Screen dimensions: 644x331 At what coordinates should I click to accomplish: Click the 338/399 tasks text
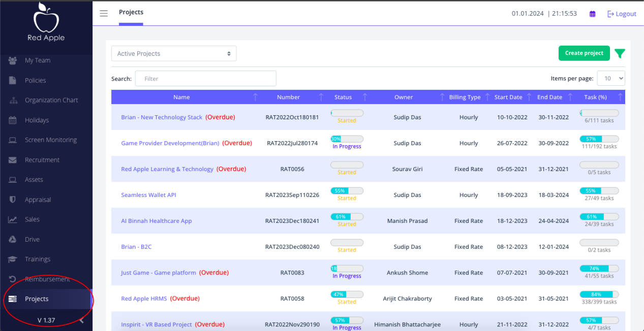coord(599,302)
